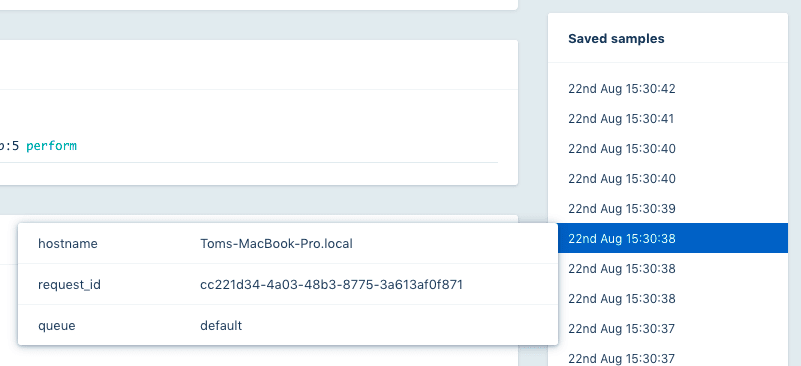Click the backtrace line containing perform
Image resolution: width=801 pixels, height=366 pixels.
click(x=249, y=146)
